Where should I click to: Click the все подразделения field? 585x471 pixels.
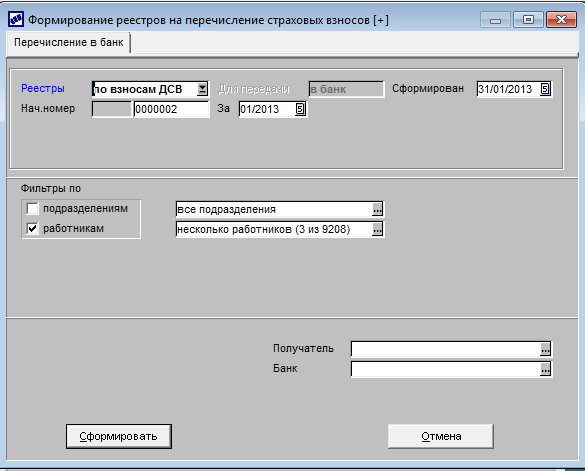pos(279,209)
